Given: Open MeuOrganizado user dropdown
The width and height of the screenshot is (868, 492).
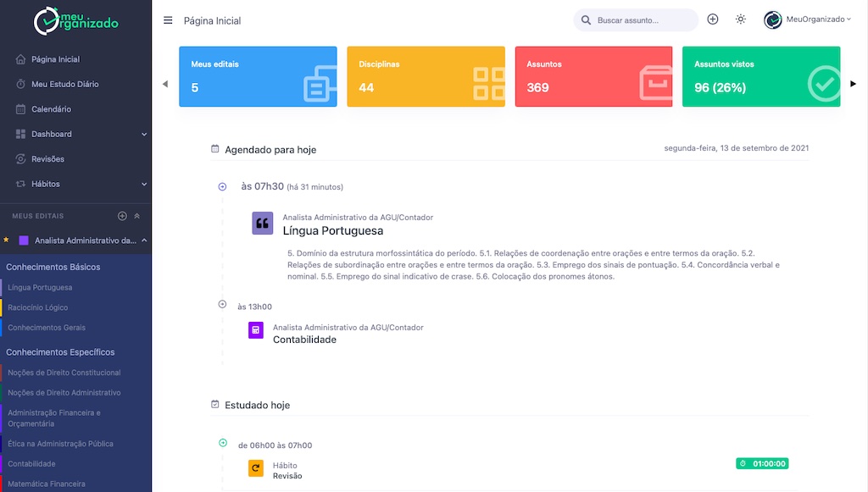Looking at the screenshot, I should click(x=818, y=19).
